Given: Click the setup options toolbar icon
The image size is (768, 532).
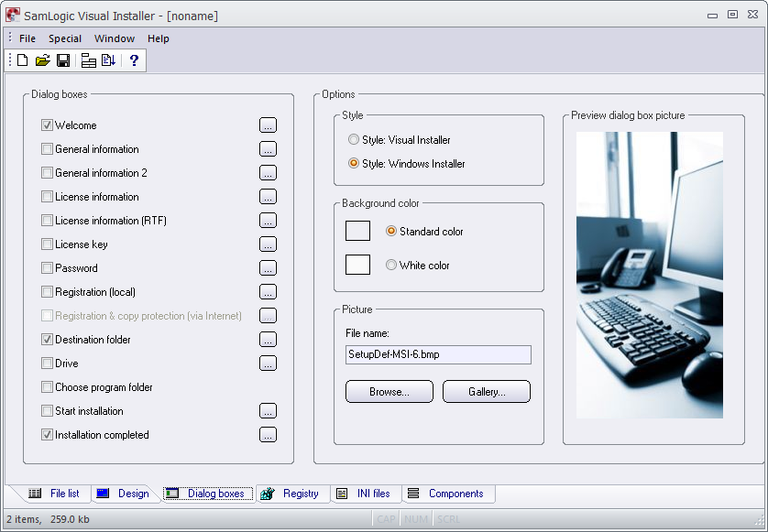Looking at the screenshot, I should (x=89, y=60).
